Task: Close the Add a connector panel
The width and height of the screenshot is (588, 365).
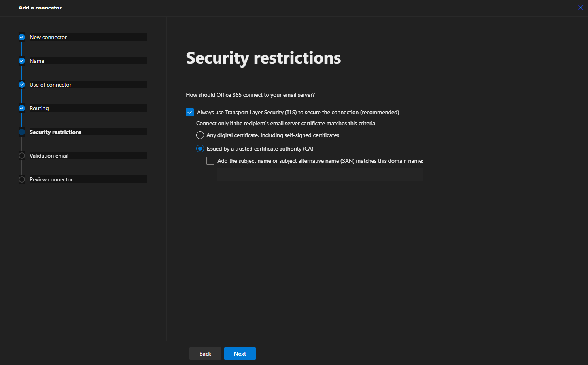Action: pyautogui.click(x=580, y=8)
